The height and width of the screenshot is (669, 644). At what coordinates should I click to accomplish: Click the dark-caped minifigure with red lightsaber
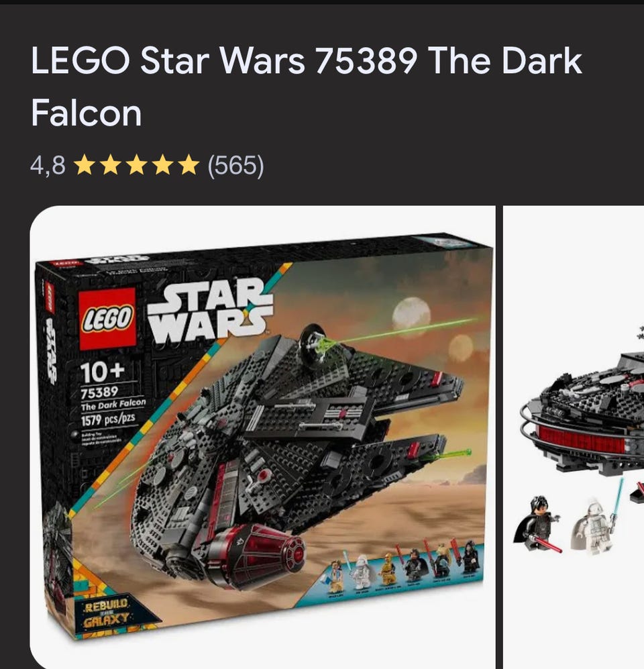pos(539,524)
